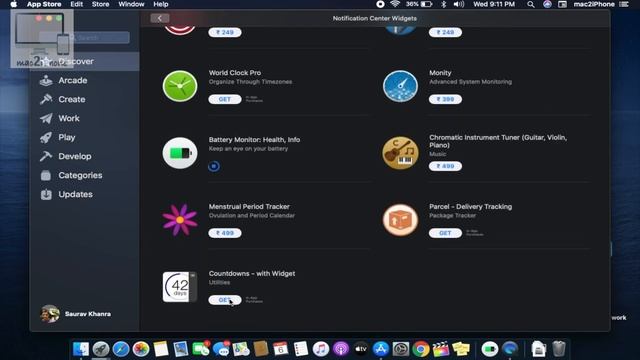Open World Clock Pro title link
The width and height of the screenshot is (640, 360).
tap(235, 73)
